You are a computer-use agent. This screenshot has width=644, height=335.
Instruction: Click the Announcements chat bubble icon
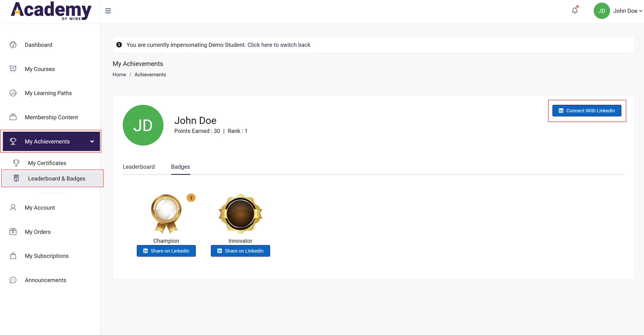(x=13, y=280)
